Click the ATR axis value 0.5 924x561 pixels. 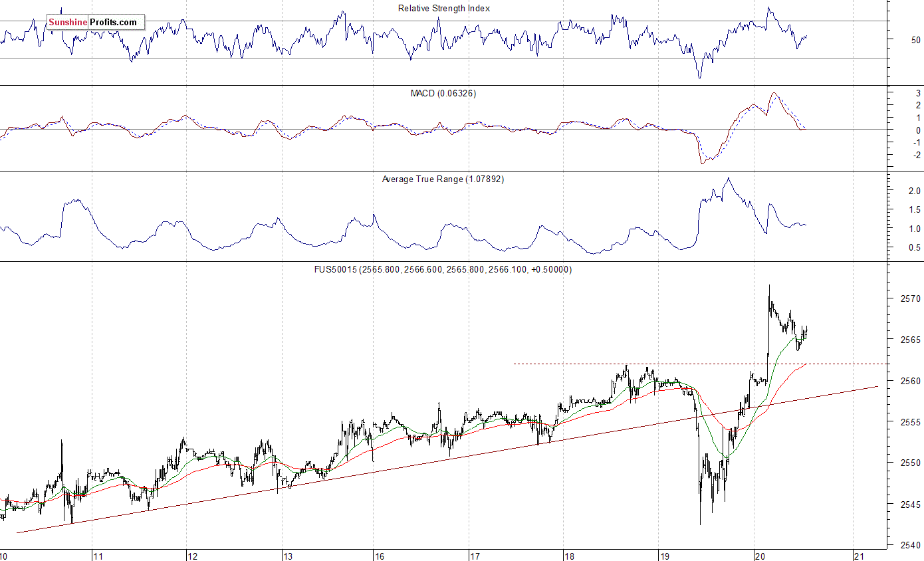pos(915,248)
